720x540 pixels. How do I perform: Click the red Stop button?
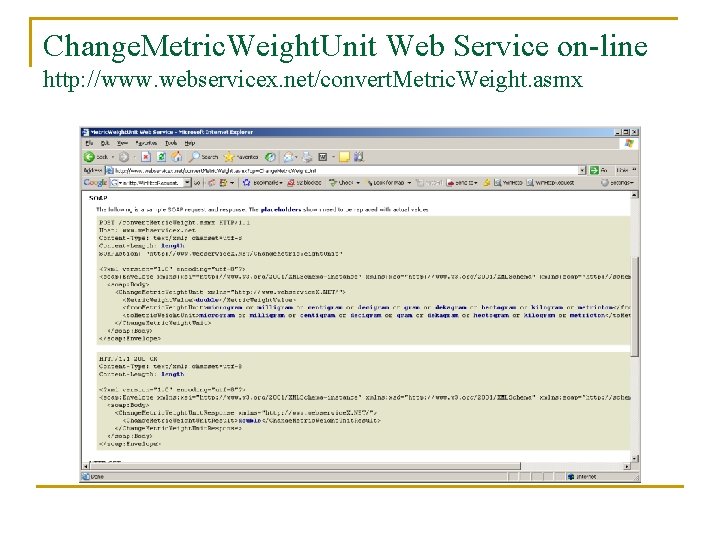click(x=146, y=157)
